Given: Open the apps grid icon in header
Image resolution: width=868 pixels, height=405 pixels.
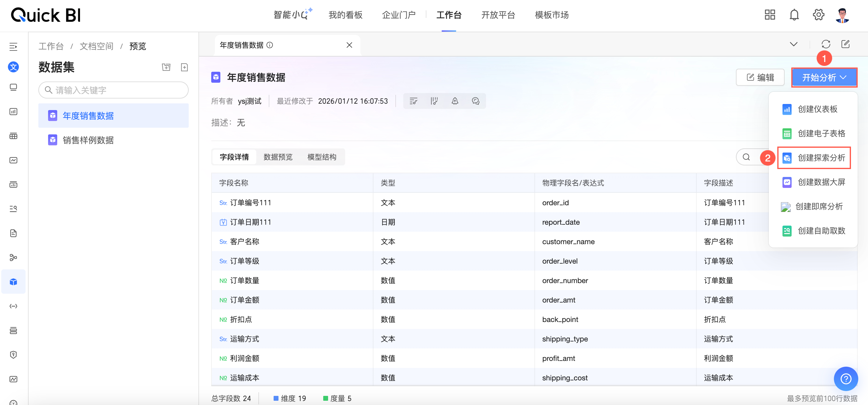Looking at the screenshot, I should click(x=770, y=15).
